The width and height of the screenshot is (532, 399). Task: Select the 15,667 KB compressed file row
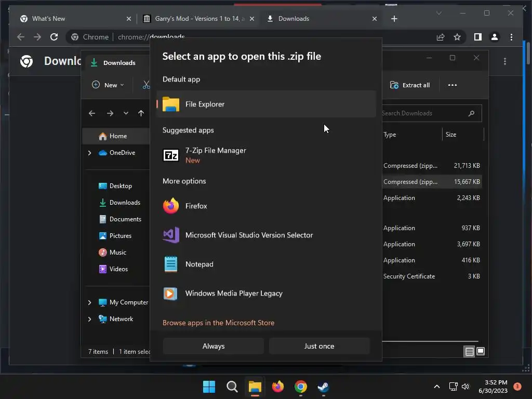coord(432,182)
